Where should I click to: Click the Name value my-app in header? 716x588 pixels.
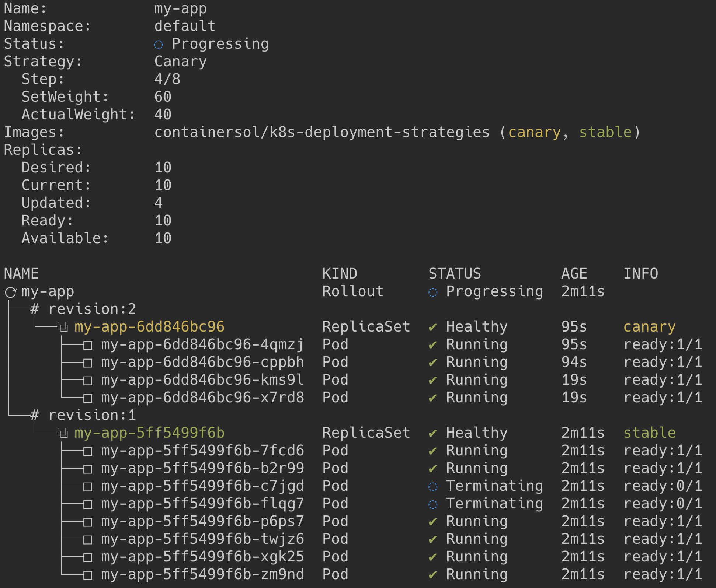point(181,9)
